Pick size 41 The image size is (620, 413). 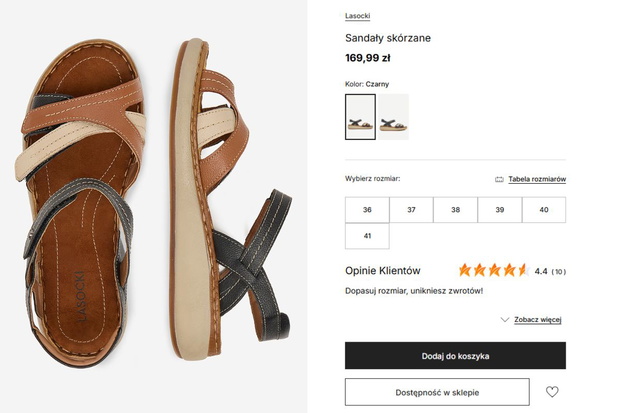pos(367,236)
